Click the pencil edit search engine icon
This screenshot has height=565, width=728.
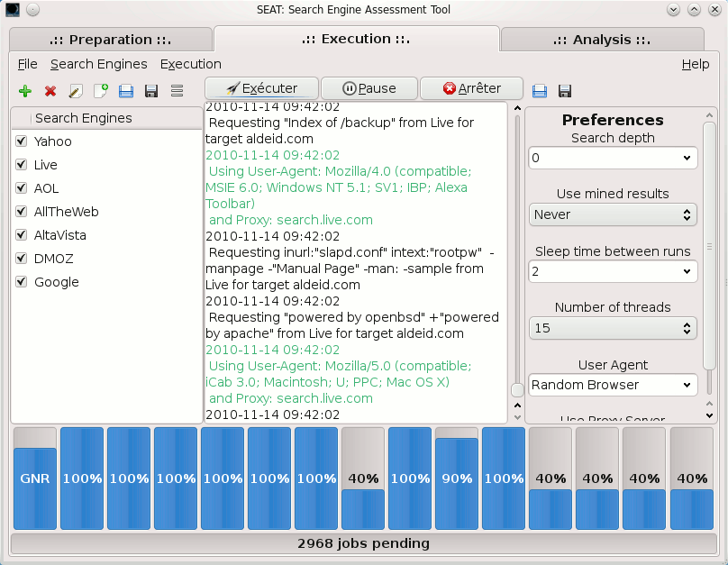pos(76,91)
